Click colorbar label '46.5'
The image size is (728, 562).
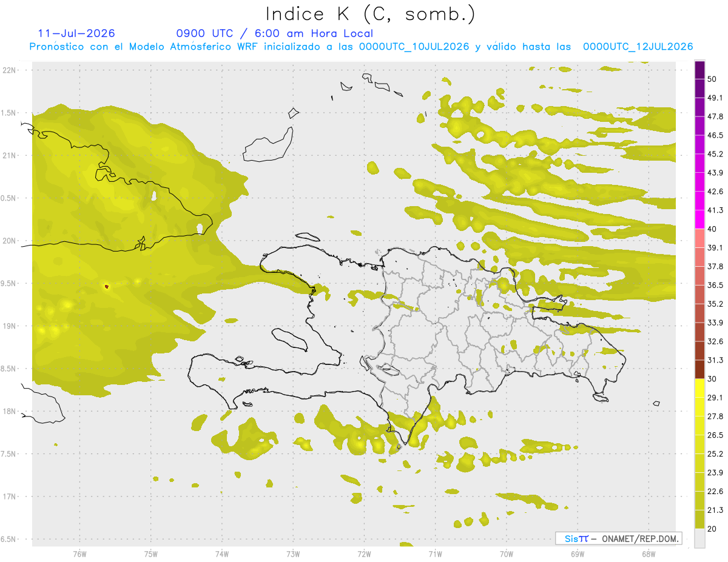(x=715, y=135)
